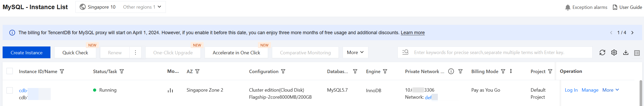The image size is (644, 106).
Task: Go to next announcement banner page
Action: [632, 33]
